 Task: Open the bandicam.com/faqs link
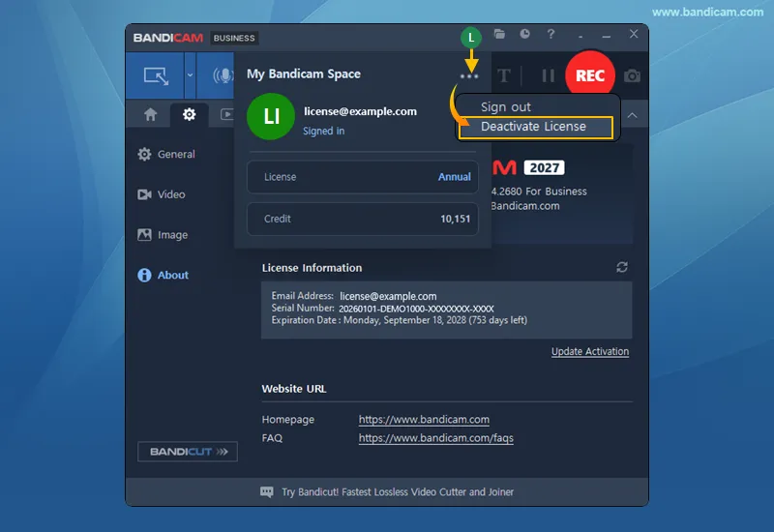(x=436, y=438)
